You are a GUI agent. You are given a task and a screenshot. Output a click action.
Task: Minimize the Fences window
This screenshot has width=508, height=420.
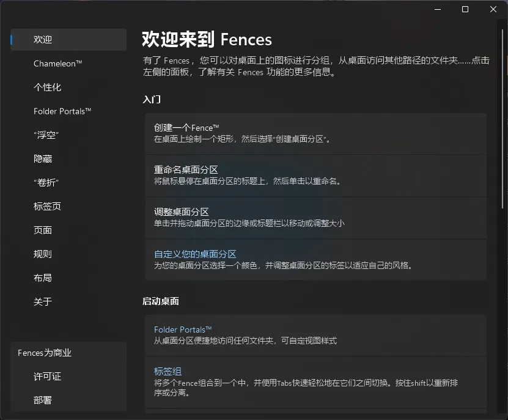438,9
